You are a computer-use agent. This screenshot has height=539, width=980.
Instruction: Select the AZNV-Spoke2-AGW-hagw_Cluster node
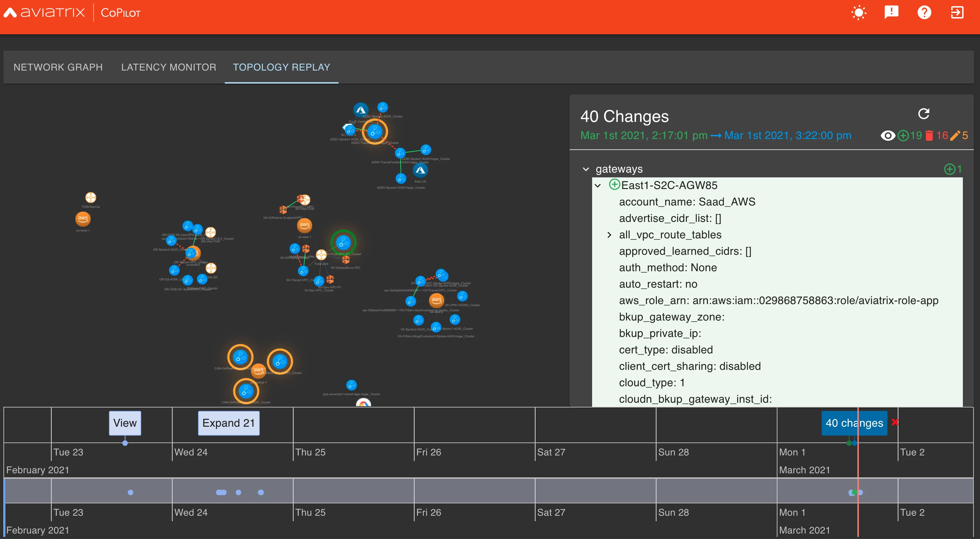tap(401, 178)
